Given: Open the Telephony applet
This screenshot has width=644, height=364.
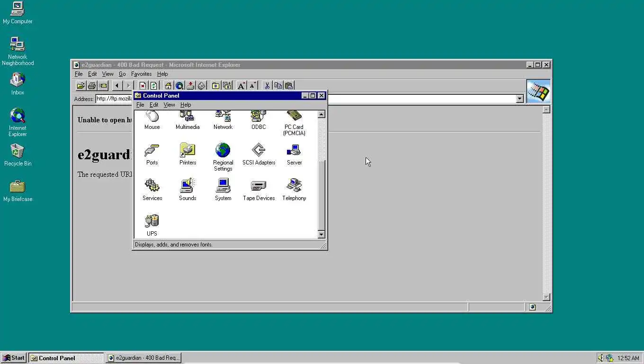Looking at the screenshot, I should coord(294,190).
